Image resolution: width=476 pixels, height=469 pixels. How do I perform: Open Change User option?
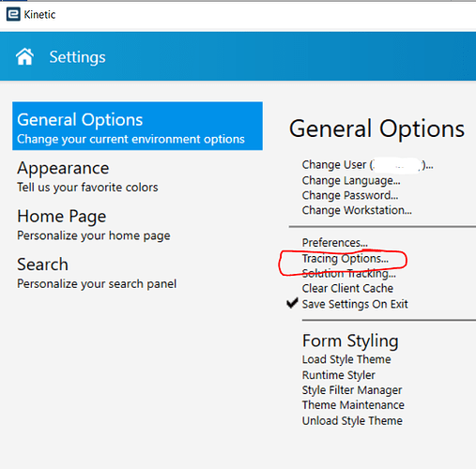click(367, 165)
